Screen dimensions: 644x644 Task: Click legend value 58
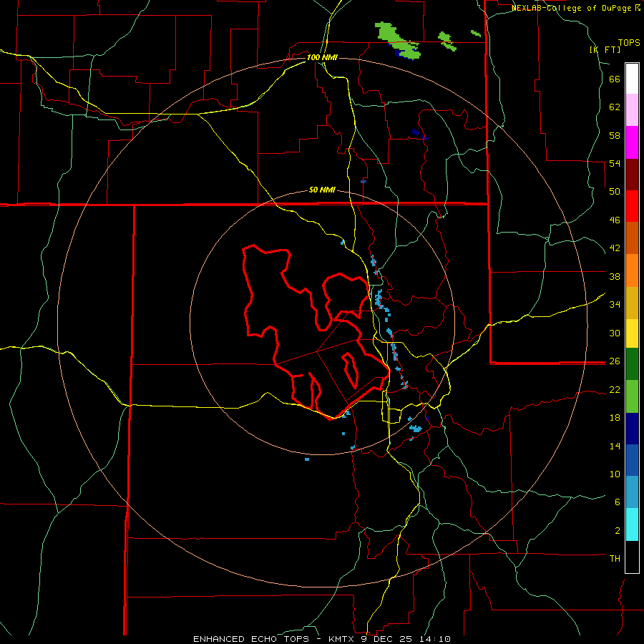click(615, 135)
